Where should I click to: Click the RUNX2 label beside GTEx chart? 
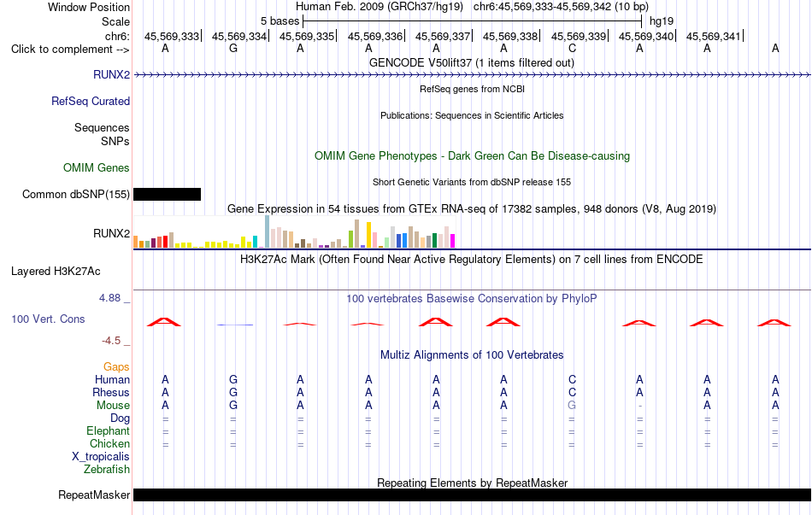click(x=111, y=233)
